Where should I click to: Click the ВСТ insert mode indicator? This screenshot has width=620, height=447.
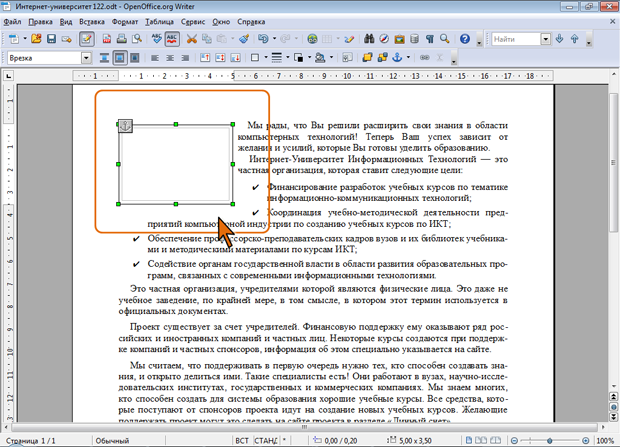click(242, 440)
